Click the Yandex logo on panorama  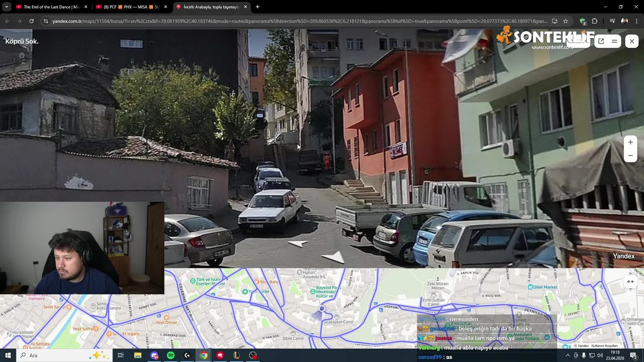(x=623, y=256)
